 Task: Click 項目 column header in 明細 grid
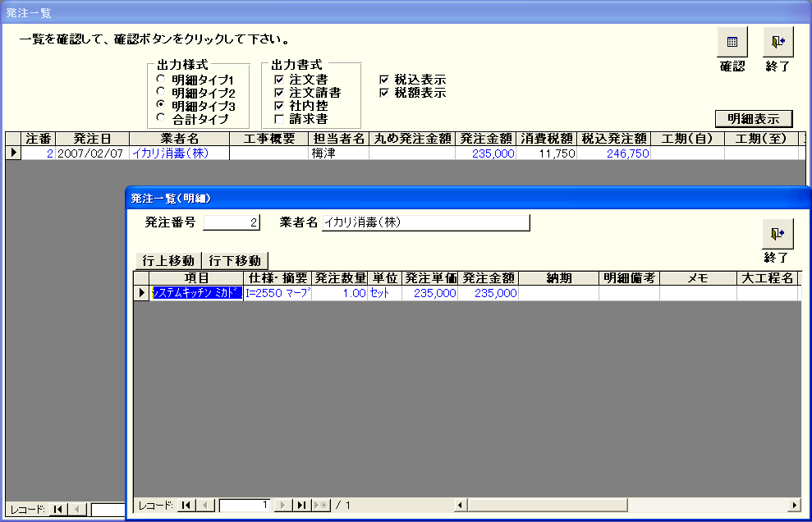pyautogui.click(x=196, y=278)
